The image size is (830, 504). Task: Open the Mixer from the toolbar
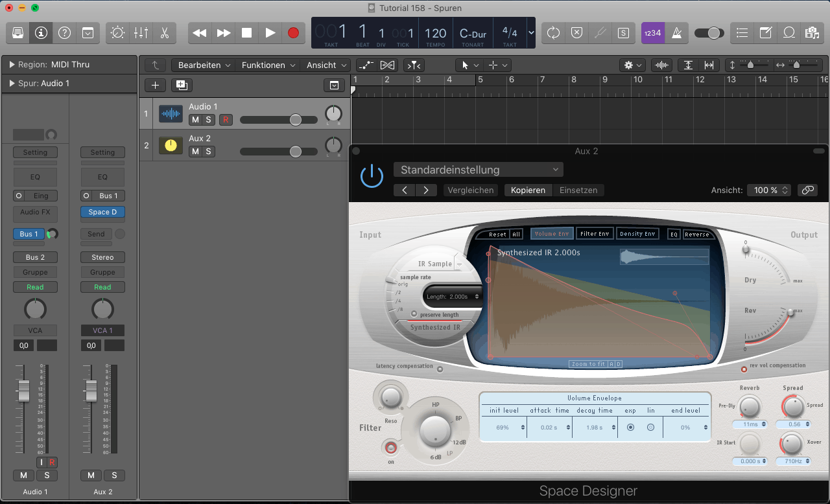(141, 33)
